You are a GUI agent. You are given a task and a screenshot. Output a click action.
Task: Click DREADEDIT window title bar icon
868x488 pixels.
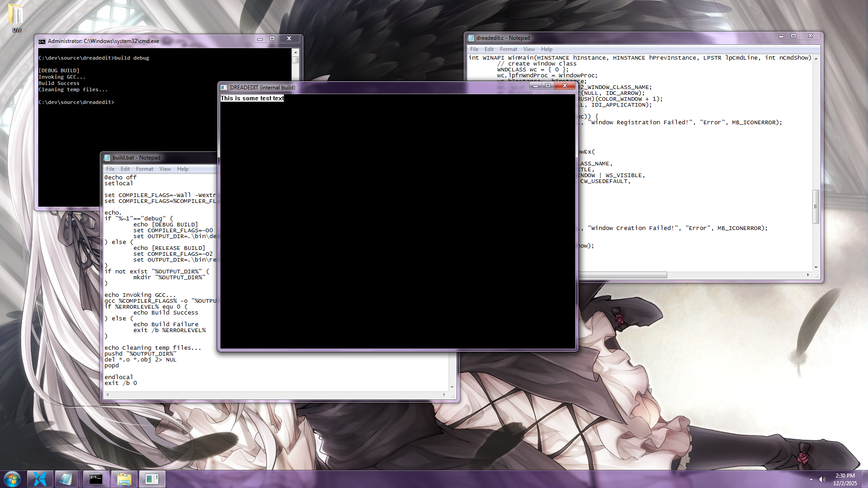(224, 88)
